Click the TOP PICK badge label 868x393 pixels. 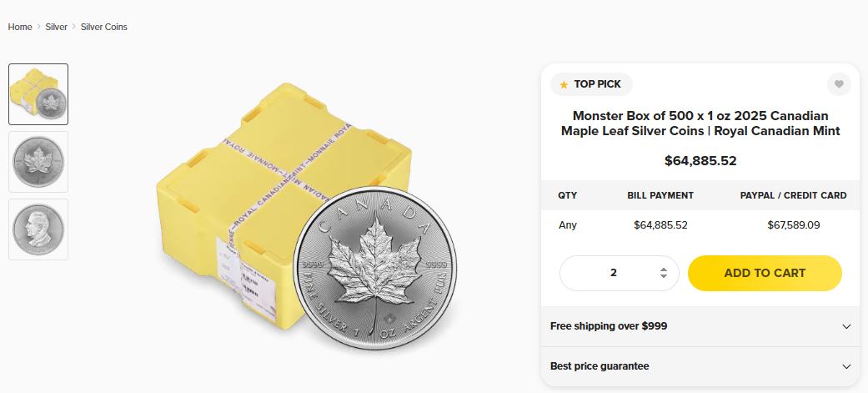pos(597,84)
